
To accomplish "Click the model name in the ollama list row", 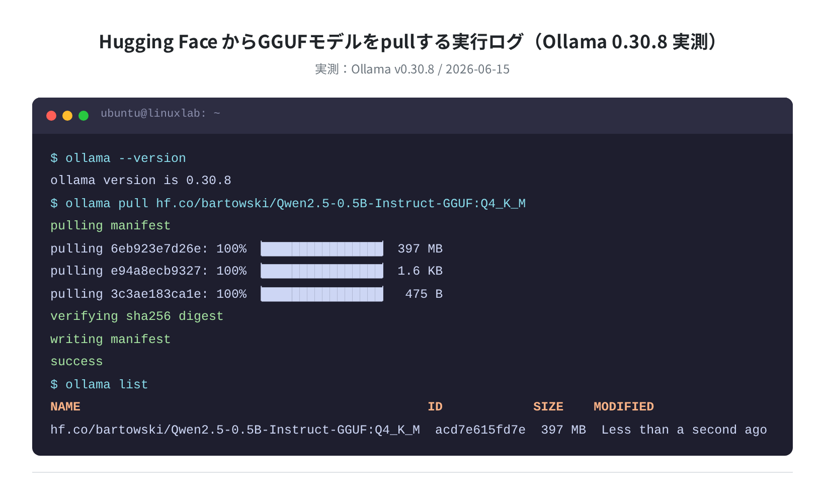I will click(x=235, y=430).
